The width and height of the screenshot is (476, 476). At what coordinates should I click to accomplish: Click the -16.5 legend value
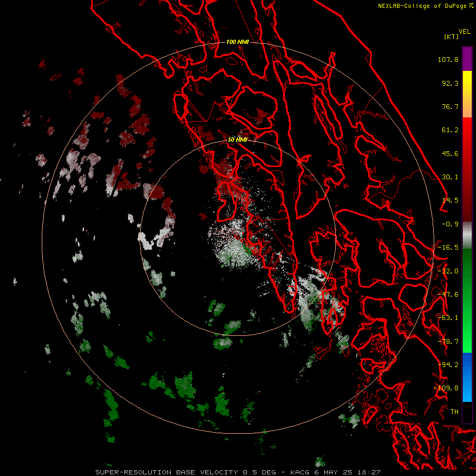pyautogui.click(x=448, y=248)
